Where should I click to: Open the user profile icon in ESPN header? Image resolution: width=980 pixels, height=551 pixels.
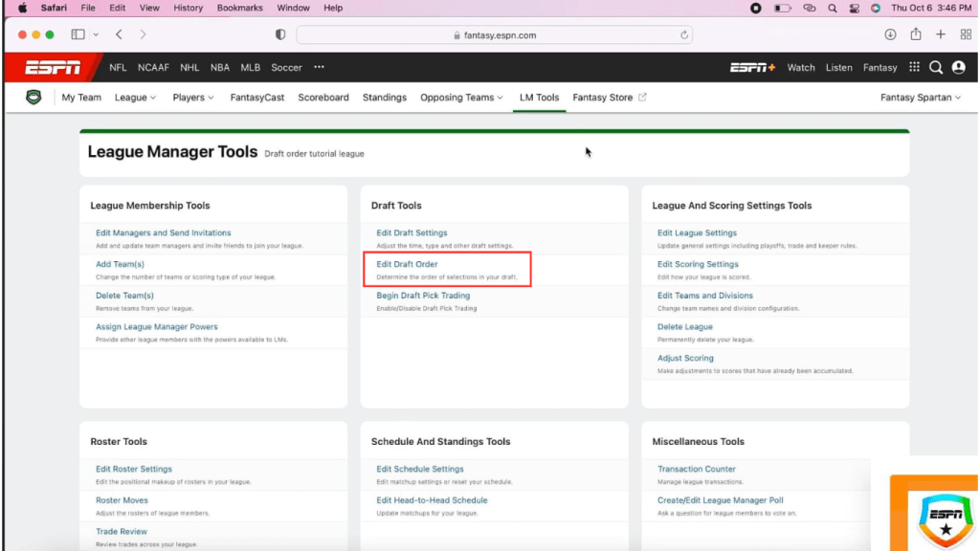point(958,68)
